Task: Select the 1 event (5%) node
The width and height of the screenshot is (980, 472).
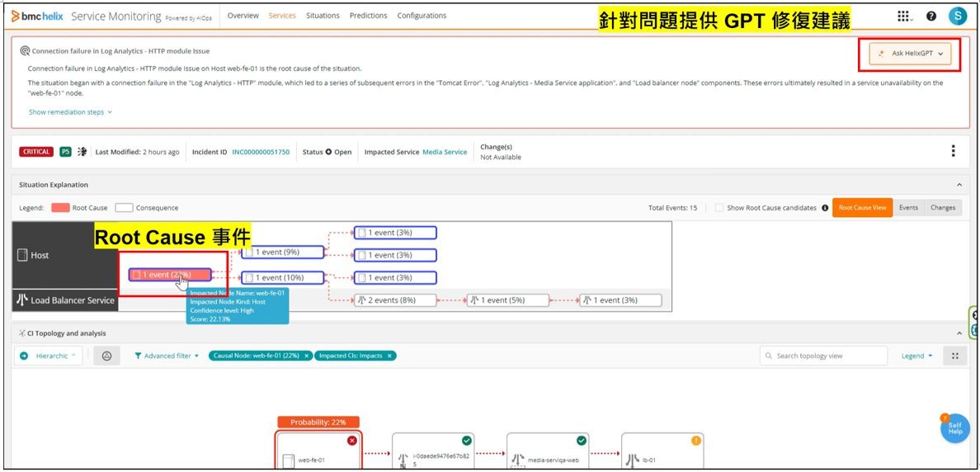Action: click(x=507, y=300)
